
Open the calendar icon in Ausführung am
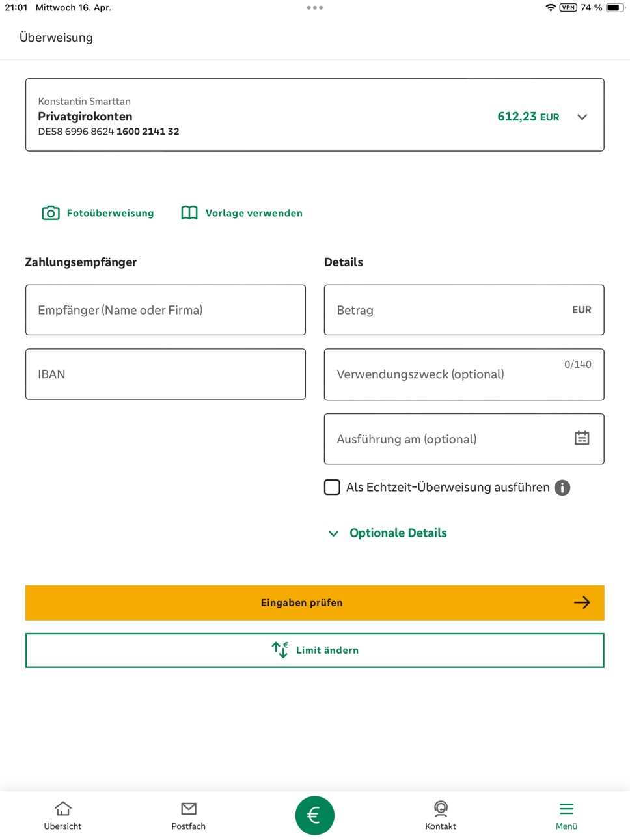click(582, 438)
